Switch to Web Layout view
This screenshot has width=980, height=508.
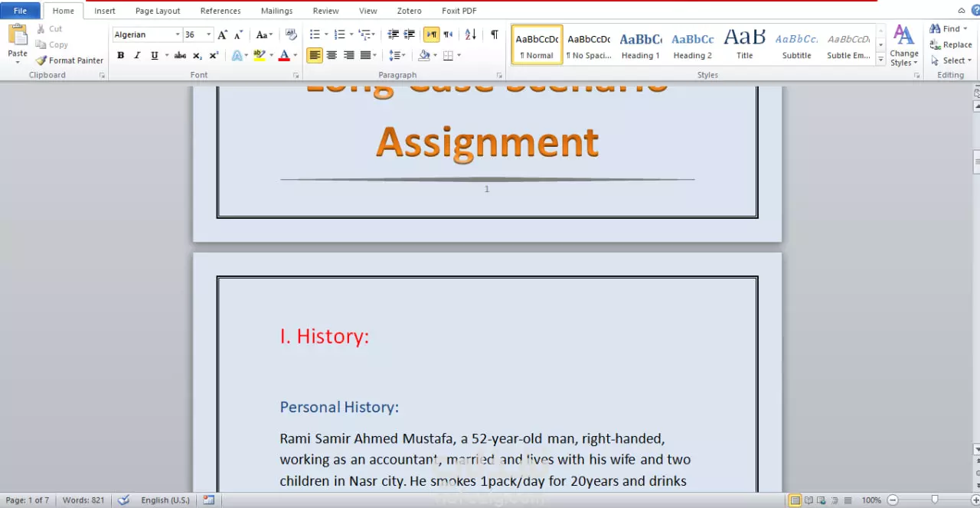tap(822, 500)
